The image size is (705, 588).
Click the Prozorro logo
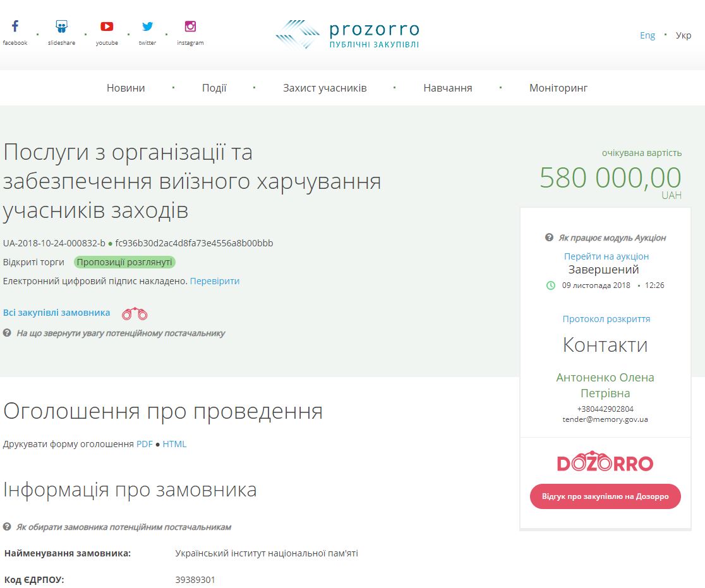tap(347, 35)
